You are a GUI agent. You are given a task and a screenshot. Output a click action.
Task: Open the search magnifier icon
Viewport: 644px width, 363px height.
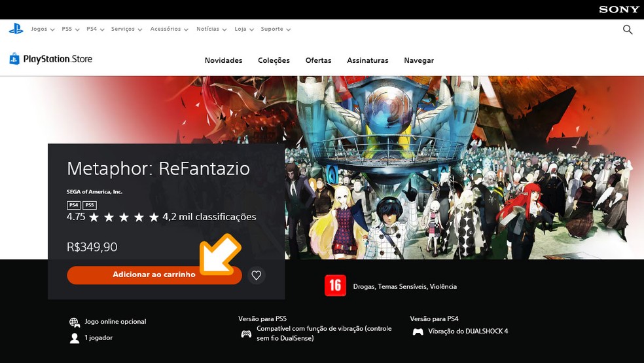tap(627, 29)
